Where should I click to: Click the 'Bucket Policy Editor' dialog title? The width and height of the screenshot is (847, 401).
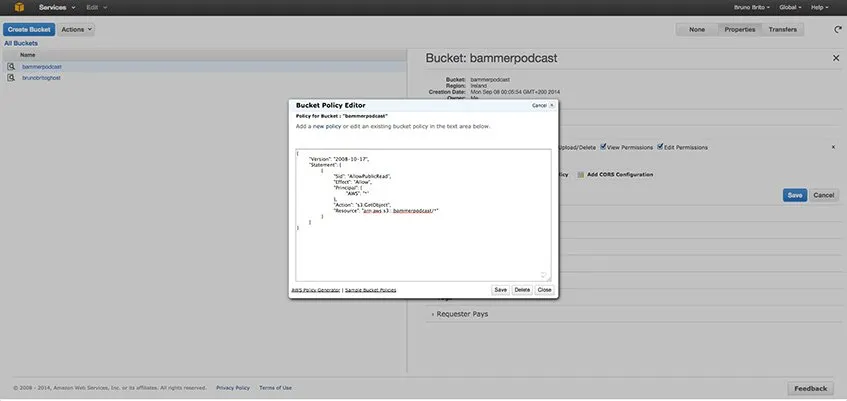(x=331, y=105)
